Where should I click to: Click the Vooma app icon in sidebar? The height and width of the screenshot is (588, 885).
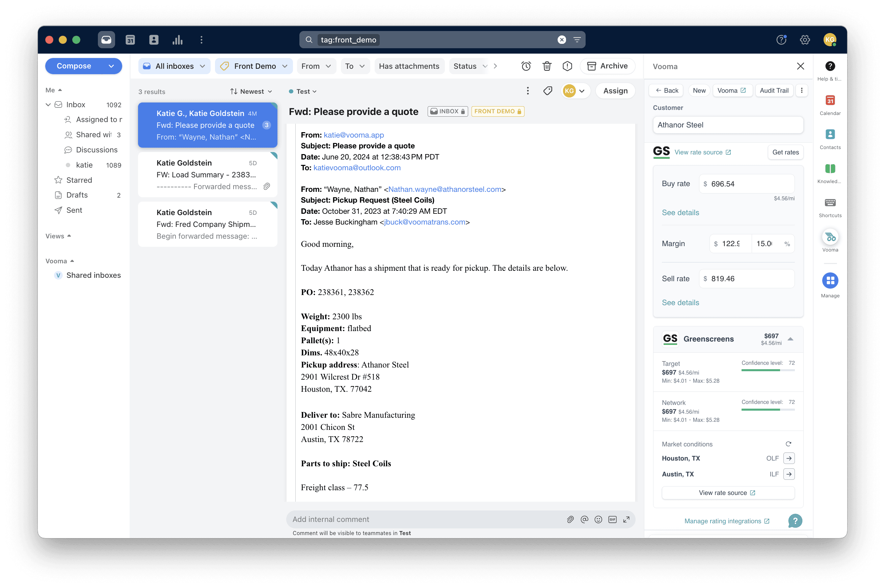(830, 238)
